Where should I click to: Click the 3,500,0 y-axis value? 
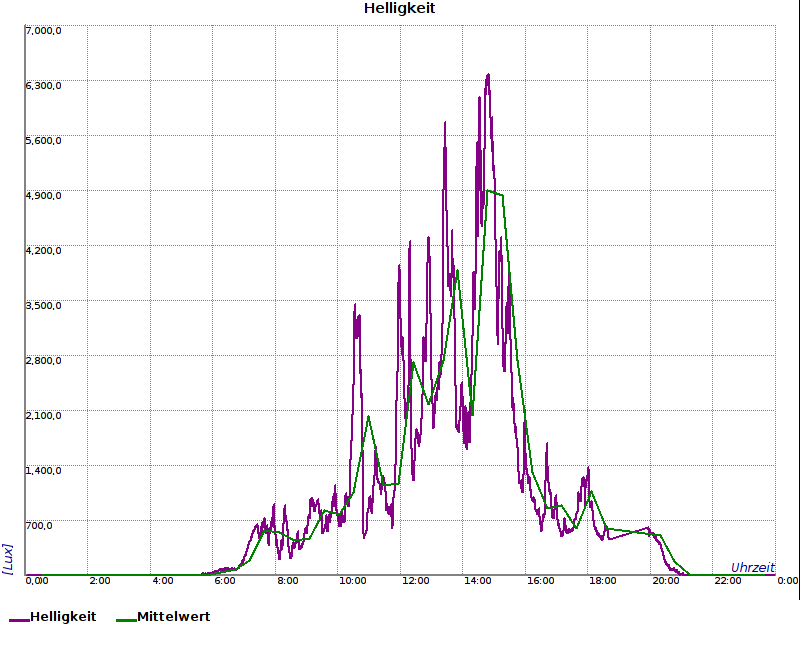43,306
